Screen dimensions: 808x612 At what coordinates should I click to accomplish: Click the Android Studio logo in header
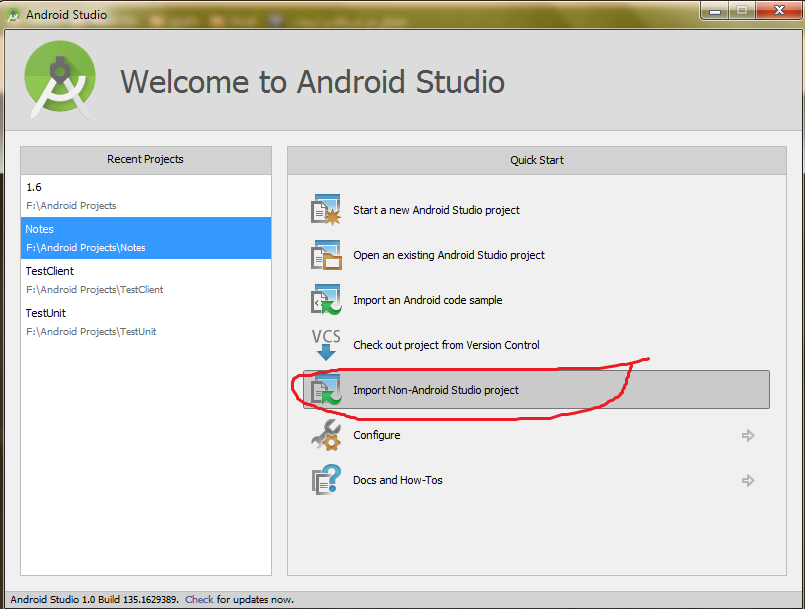point(60,79)
